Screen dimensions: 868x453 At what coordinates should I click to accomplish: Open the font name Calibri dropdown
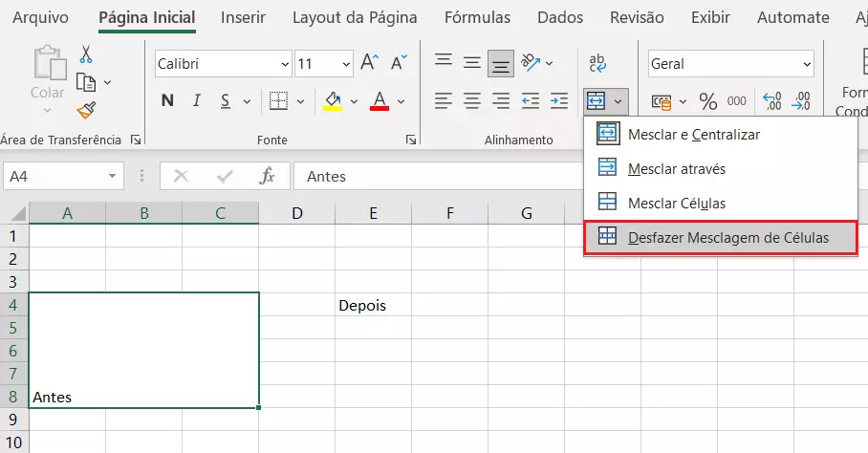pos(285,64)
